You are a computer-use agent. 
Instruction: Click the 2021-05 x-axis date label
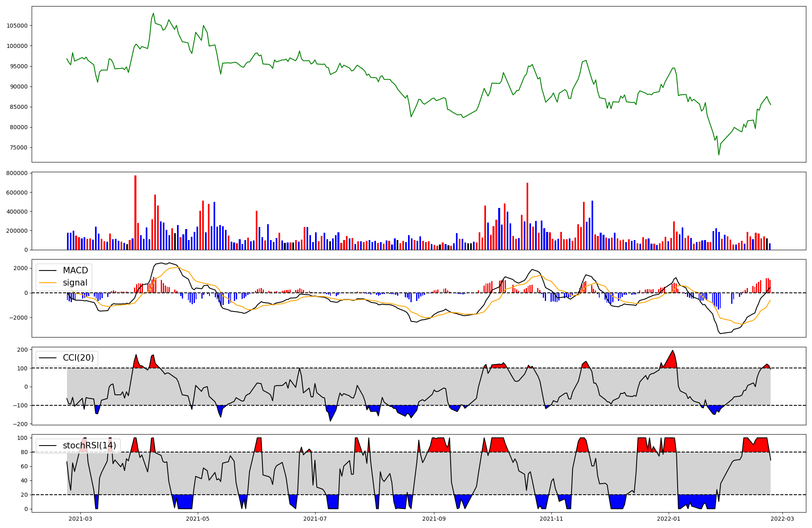198,519
